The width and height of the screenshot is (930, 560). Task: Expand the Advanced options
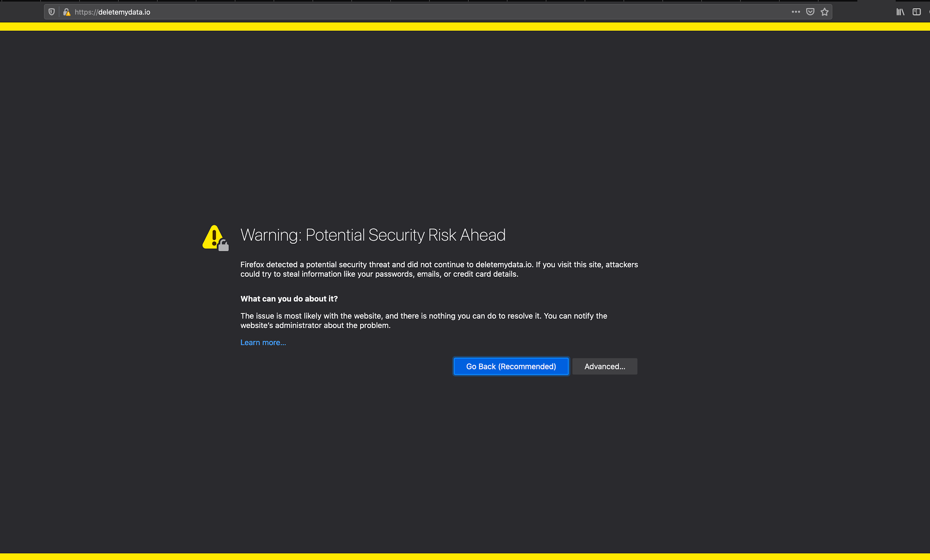[604, 366]
